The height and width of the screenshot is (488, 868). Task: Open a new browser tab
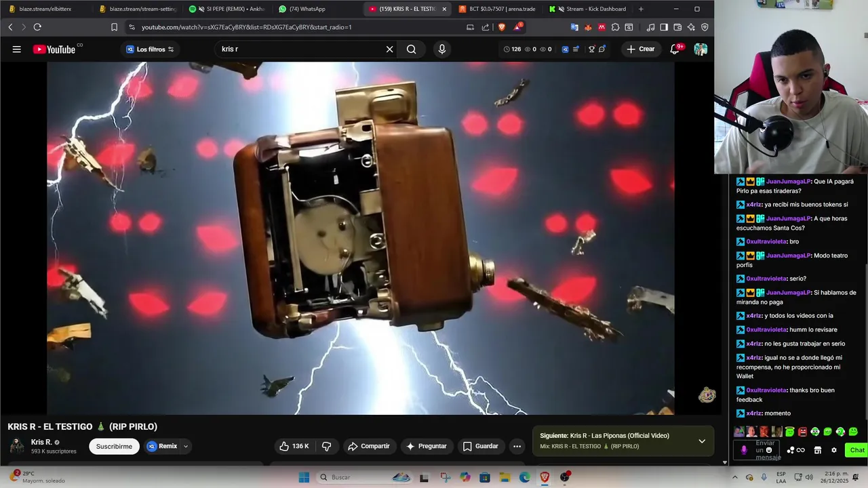pyautogui.click(x=641, y=9)
